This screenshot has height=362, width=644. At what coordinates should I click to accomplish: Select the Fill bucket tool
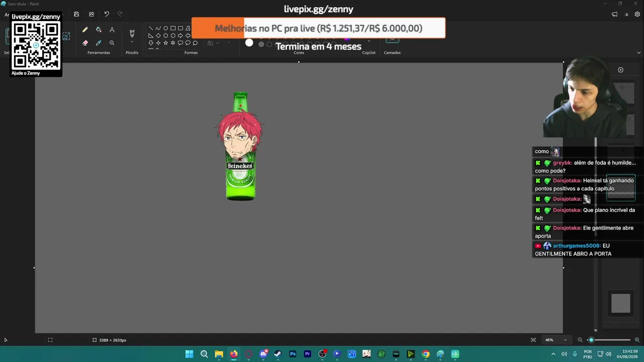click(x=99, y=30)
